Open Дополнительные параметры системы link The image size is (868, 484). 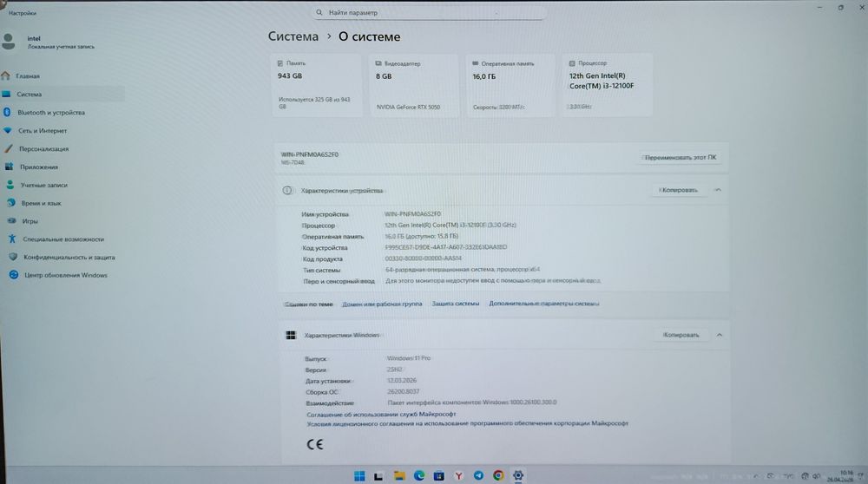543,303
